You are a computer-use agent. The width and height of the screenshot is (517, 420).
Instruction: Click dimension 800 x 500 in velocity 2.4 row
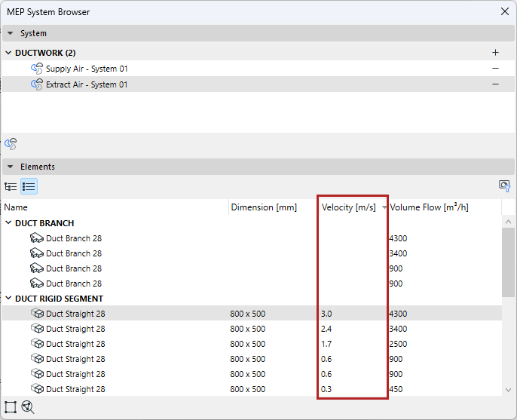(248, 329)
